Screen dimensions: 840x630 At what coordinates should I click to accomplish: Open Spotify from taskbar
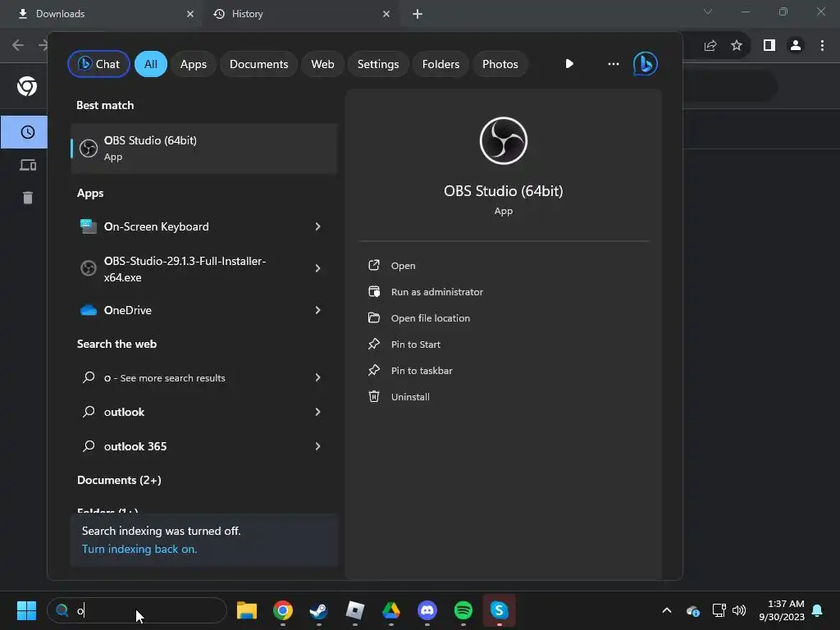[x=463, y=610]
